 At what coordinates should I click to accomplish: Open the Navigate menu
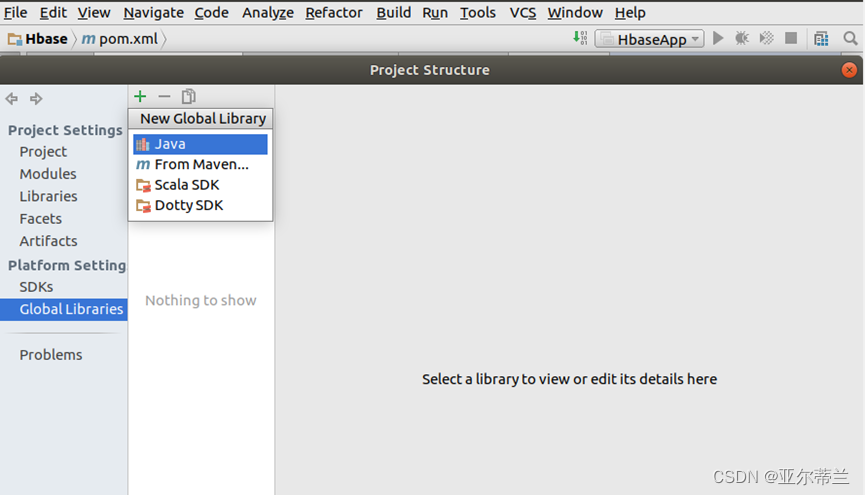[153, 13]
